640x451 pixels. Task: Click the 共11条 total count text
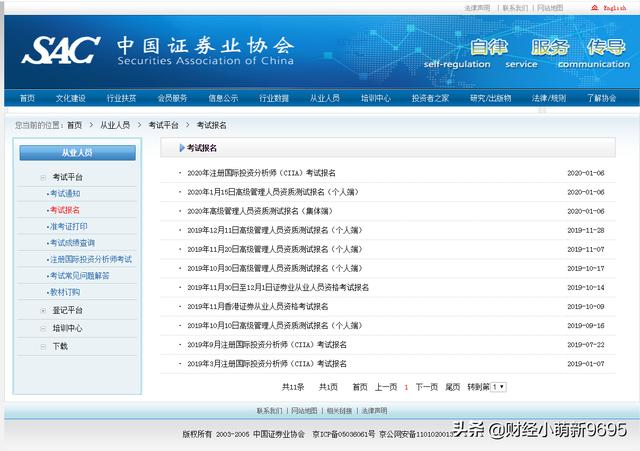point(293,387)
